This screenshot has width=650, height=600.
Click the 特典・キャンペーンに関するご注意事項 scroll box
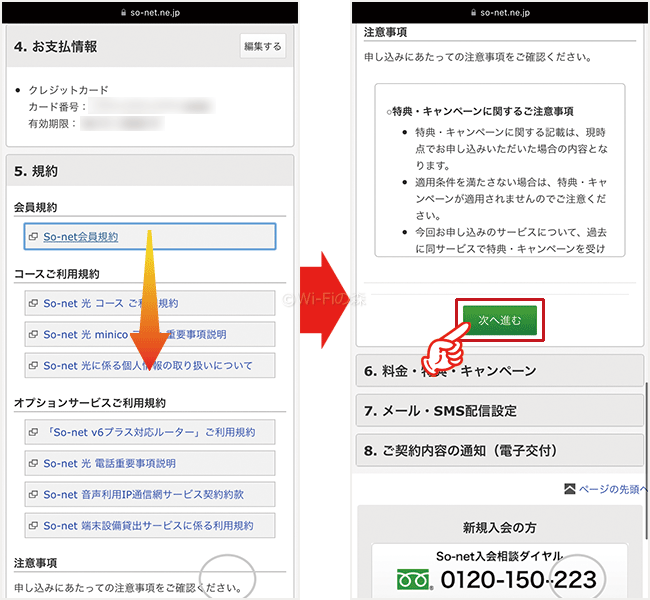[x=500, y=170]
